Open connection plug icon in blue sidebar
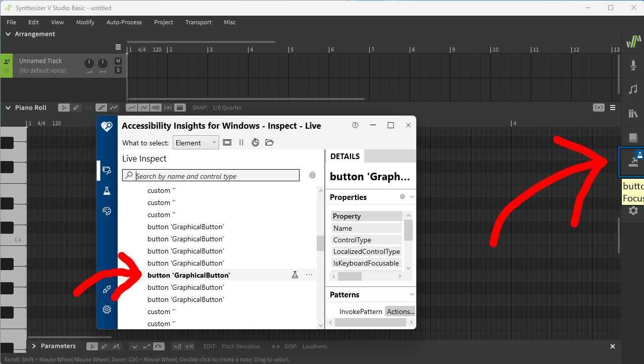 click(x=107, y=289)
